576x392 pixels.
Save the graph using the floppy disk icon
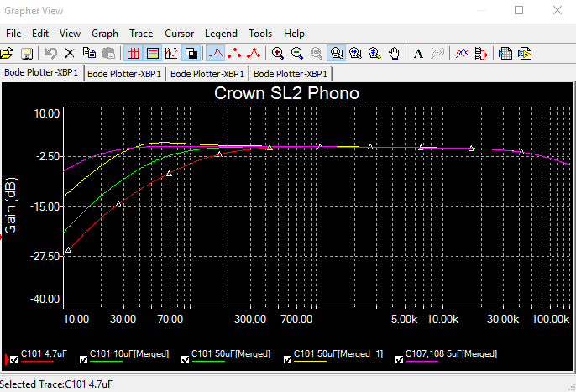27,53
